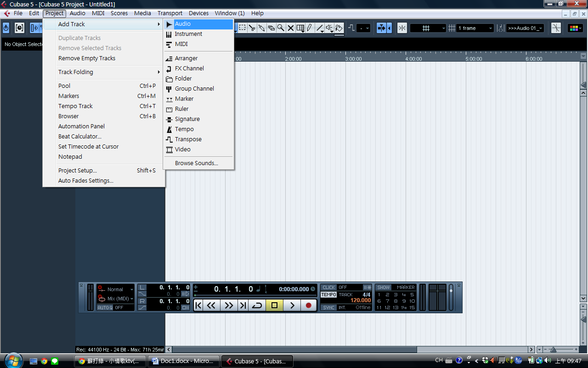
Task: Choose Instrument from Add Track submenu
Action: [x=188, y=34]
